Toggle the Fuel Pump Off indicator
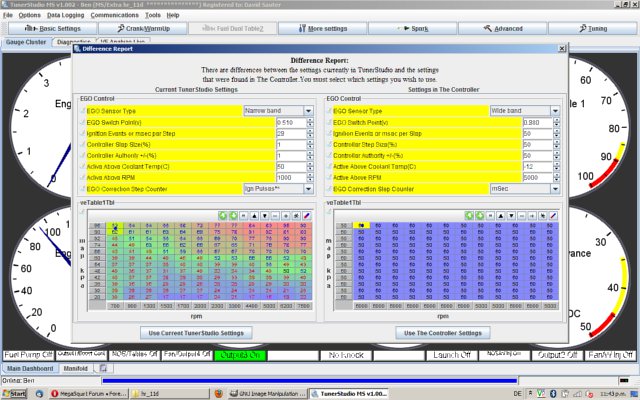This screenshot has width=640, height=400. tap(30, 354)
